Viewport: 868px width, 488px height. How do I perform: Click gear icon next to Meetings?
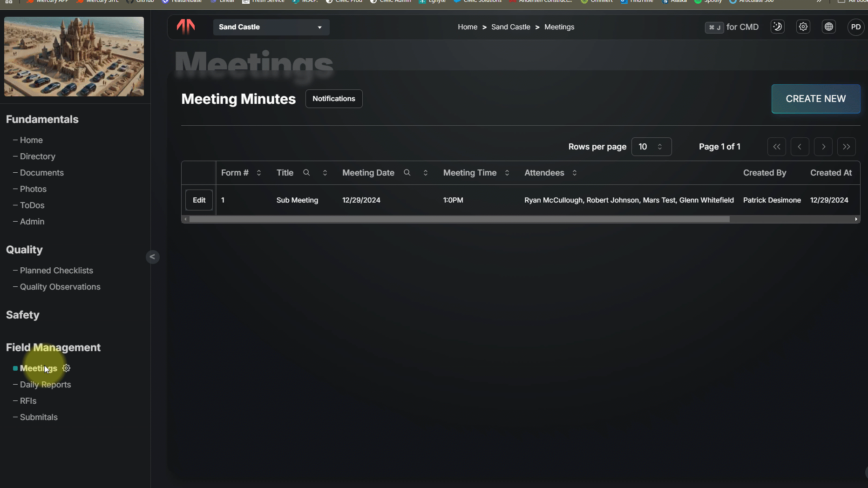(67, 368)
